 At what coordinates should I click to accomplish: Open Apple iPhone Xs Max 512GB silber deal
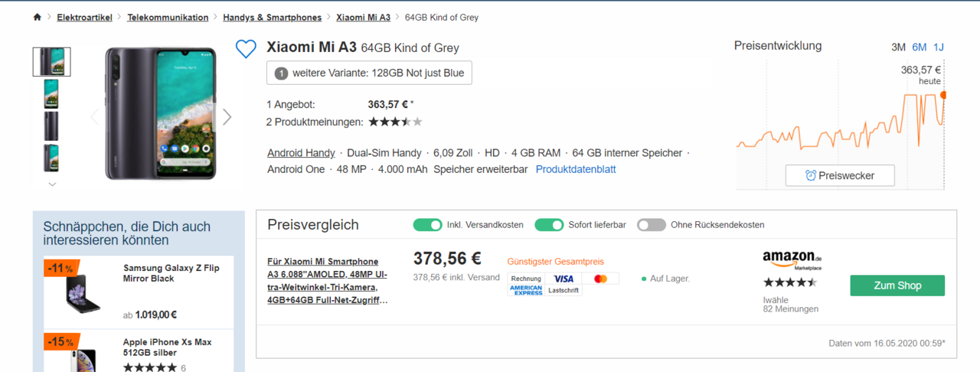[168, 348]
